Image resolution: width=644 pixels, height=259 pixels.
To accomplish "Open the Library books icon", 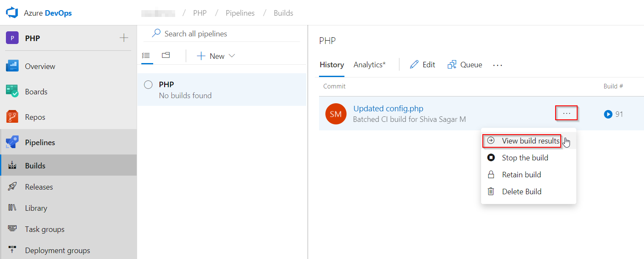I will pyautogui.click(x=12, y=208).
